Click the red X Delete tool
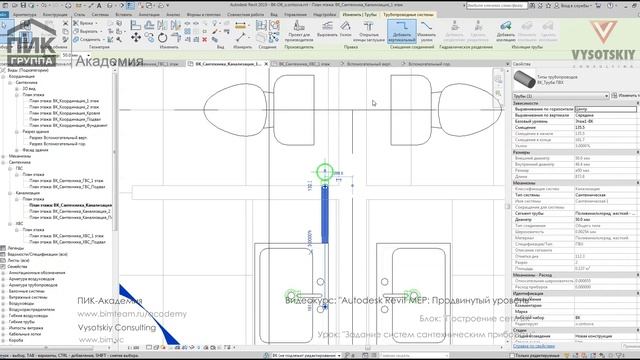The height and width of the screenshot is (360, 640). (x=204, y=40)
